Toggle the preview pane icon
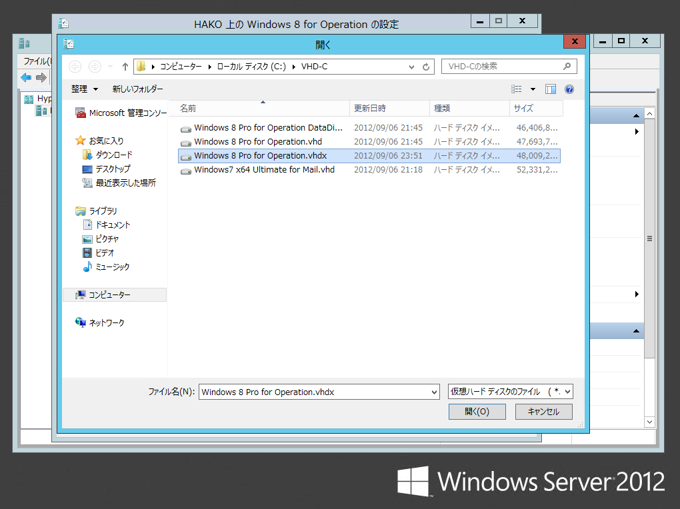 coord(551,89)
